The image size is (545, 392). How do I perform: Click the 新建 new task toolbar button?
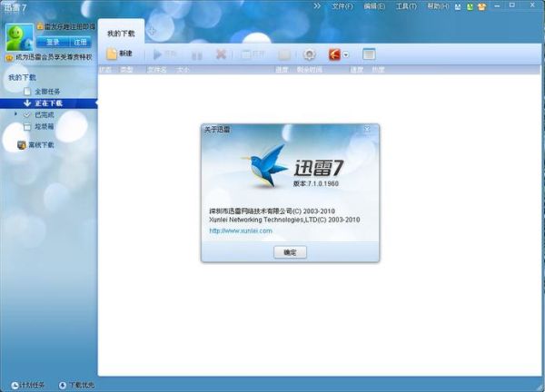pos(119,54)
